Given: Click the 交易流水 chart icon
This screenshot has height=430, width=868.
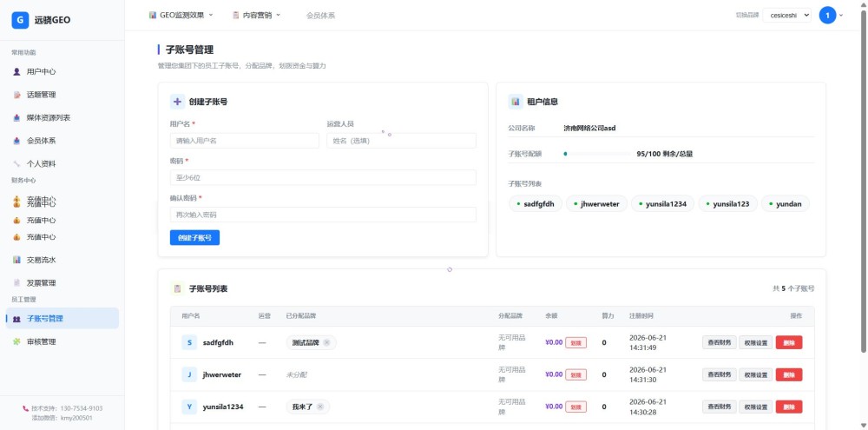Looking at the screenshot, I should pos(16,260).
